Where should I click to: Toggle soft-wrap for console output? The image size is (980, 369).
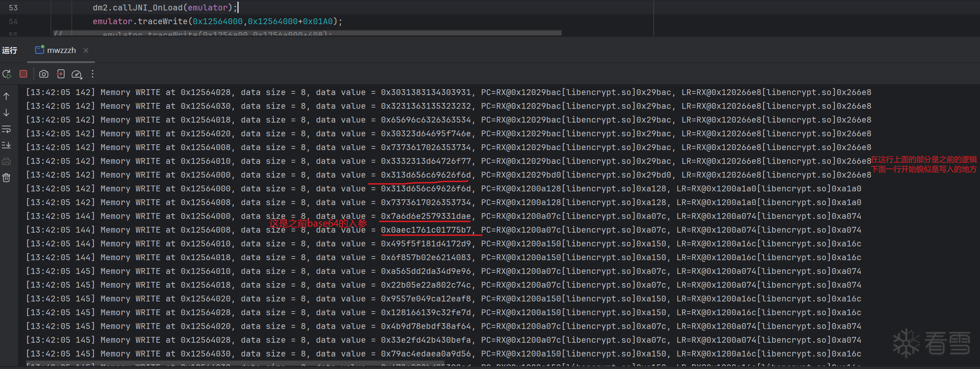(7, 129)
